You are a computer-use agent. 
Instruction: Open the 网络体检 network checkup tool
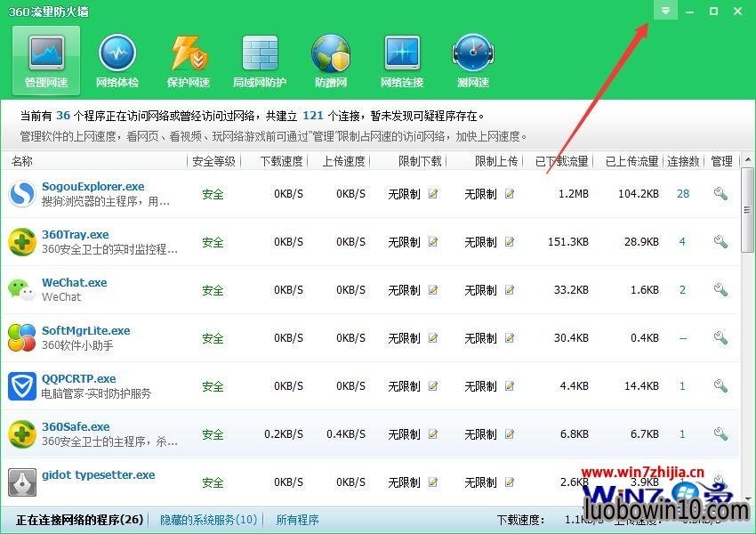117,61
